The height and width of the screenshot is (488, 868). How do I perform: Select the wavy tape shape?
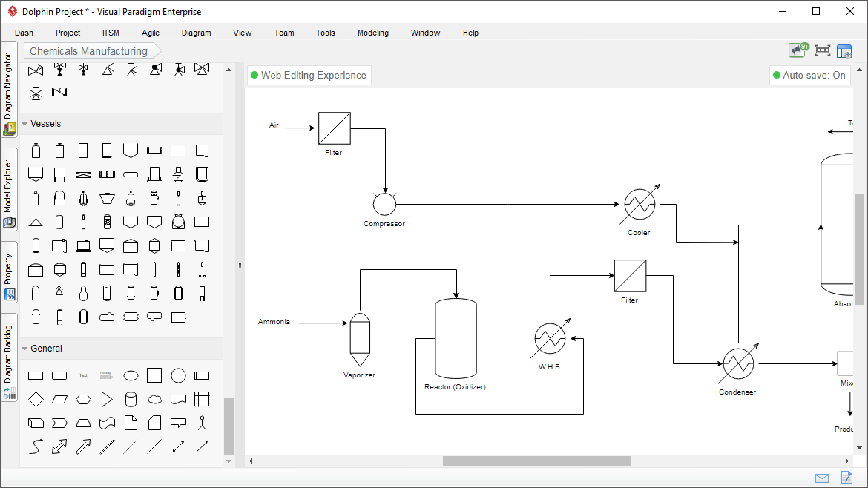107,423
